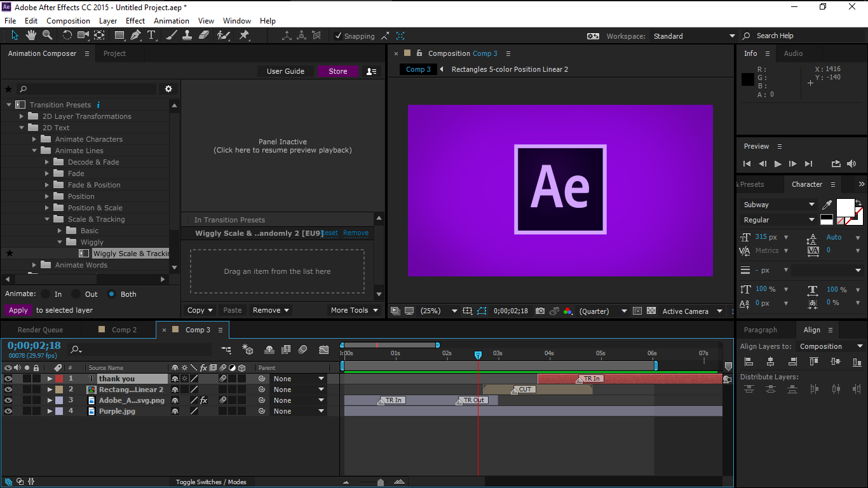Click the Character eyedropper icon
Screen dimensions: 868x488
(827, 205)
